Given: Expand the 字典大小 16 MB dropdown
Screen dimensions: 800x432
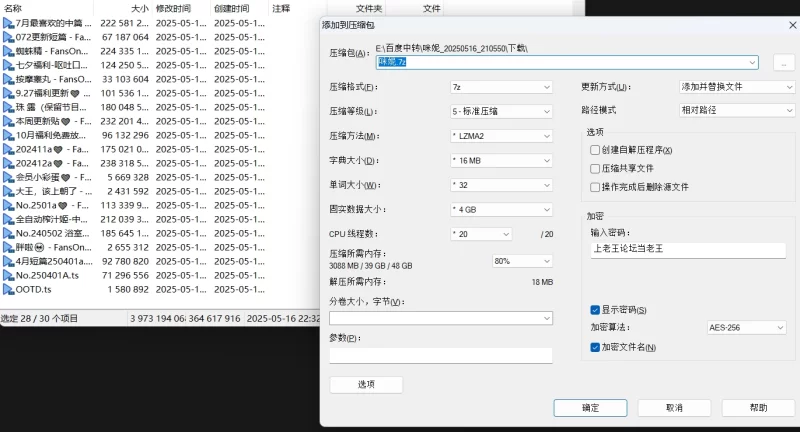Looking at the screenshot, I should pos(501,161).
